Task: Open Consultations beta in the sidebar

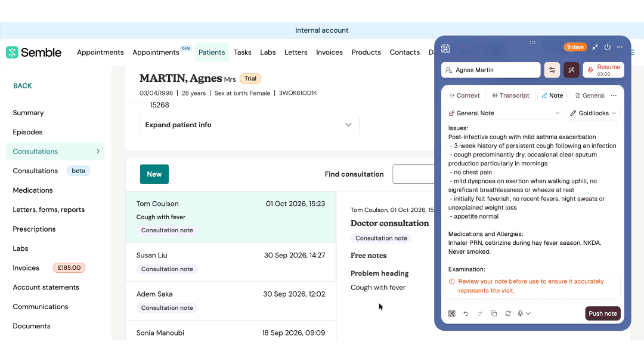Action: [x=51, y=171]
